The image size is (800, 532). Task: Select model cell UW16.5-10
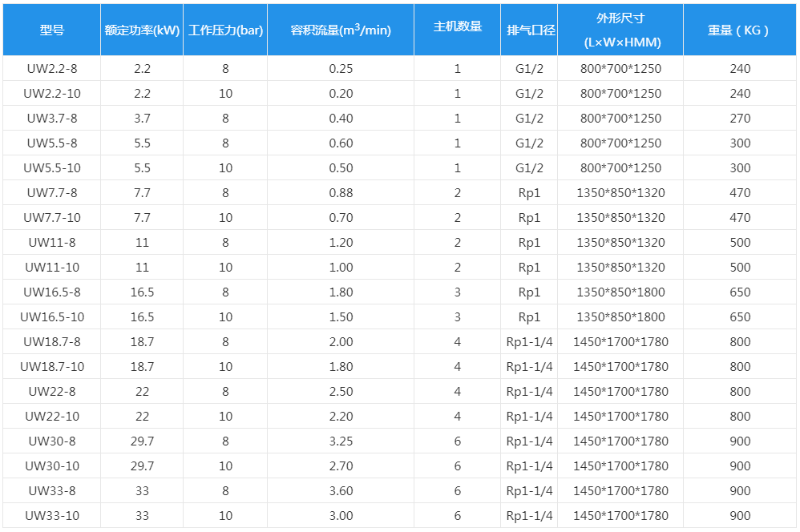click(x=52, y=316)
